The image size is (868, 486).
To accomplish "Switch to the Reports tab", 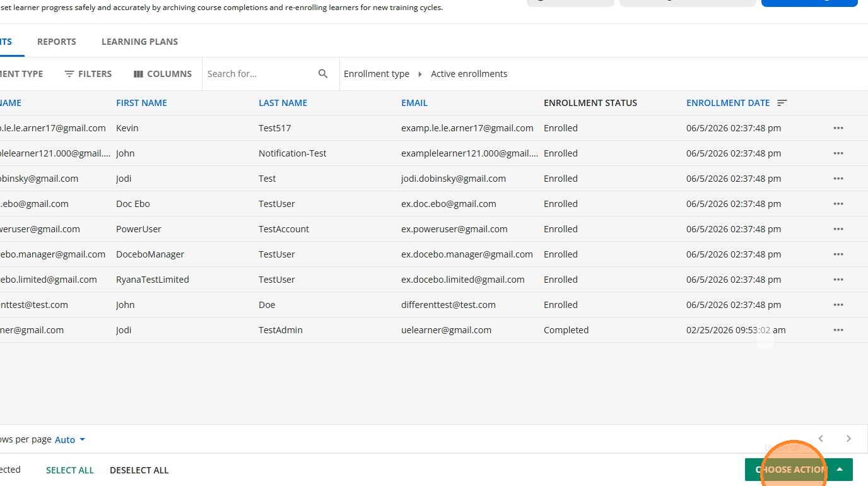I will click(57, 42).
